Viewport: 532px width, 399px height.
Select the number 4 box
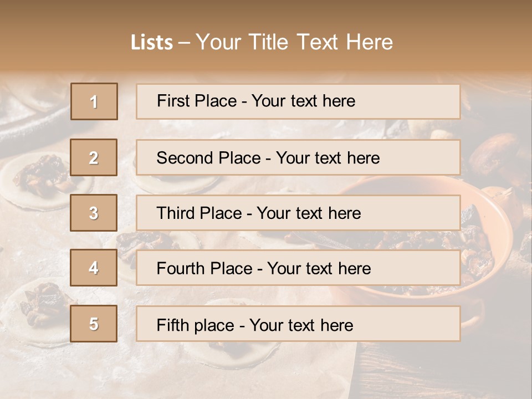tap(94, 268)
